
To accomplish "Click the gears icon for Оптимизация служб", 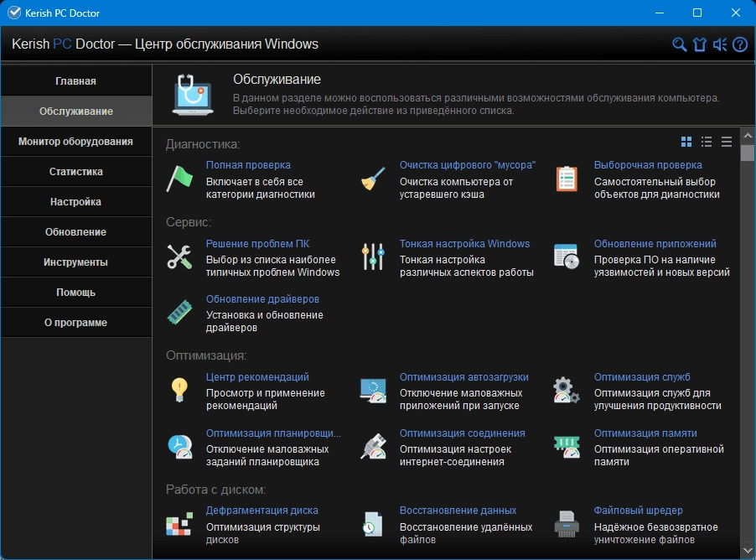I will (567, 390).
